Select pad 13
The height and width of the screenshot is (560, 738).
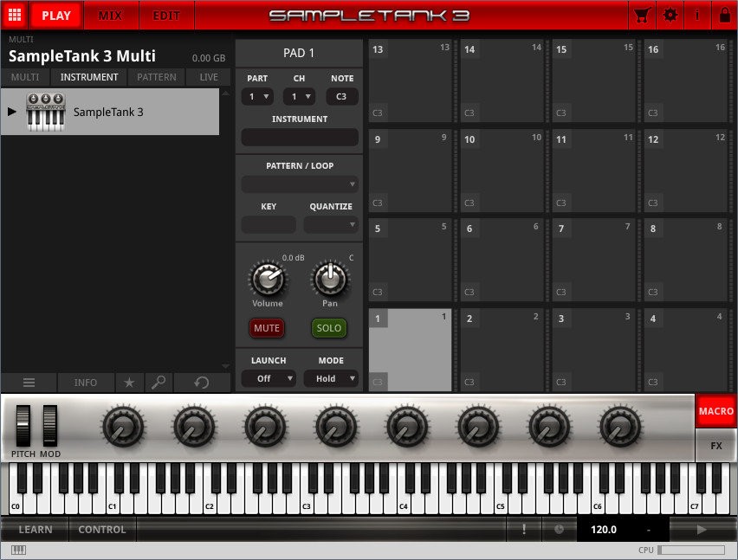pyautogui.click(x=410, y=80)
